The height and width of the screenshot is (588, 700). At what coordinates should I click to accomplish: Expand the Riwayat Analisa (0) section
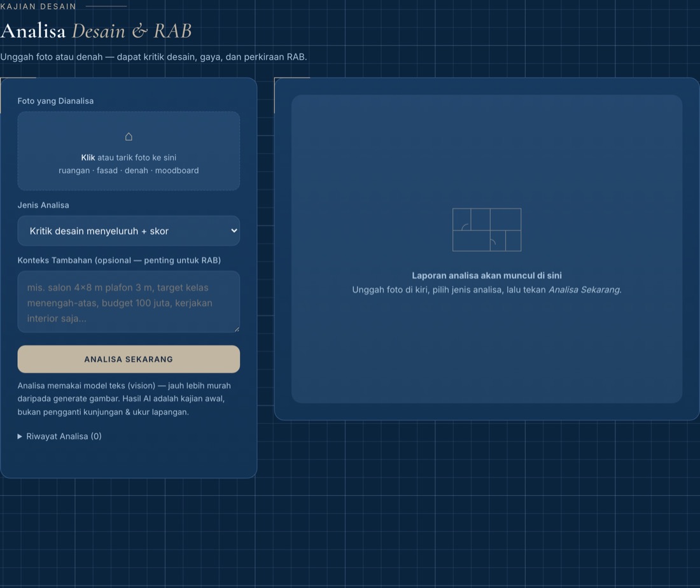(x=59, y=436)
